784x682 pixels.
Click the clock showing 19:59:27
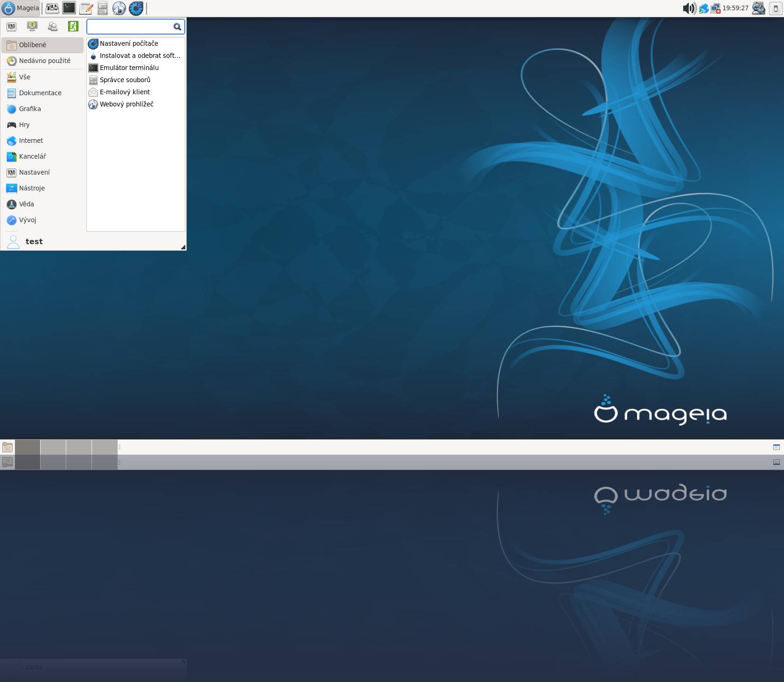(735, 8)
